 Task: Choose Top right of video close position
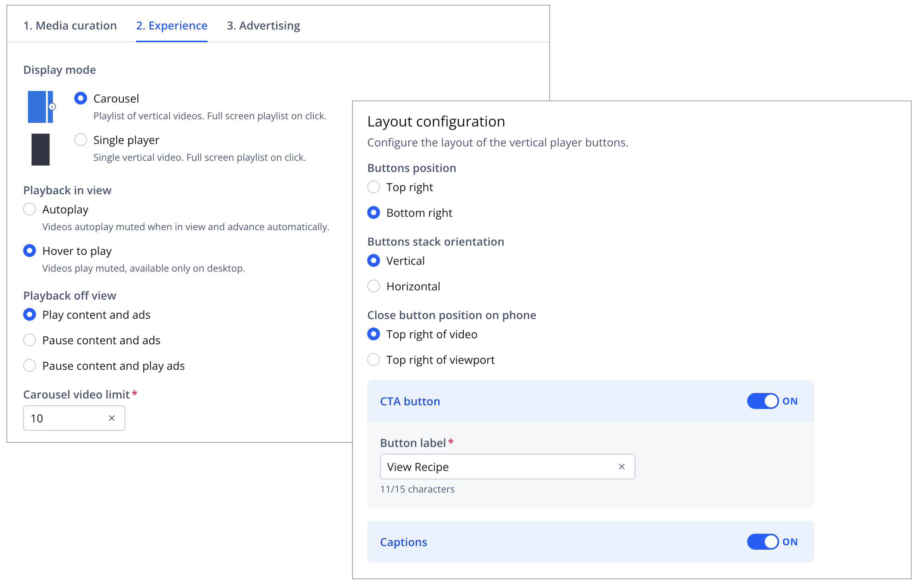374,334
